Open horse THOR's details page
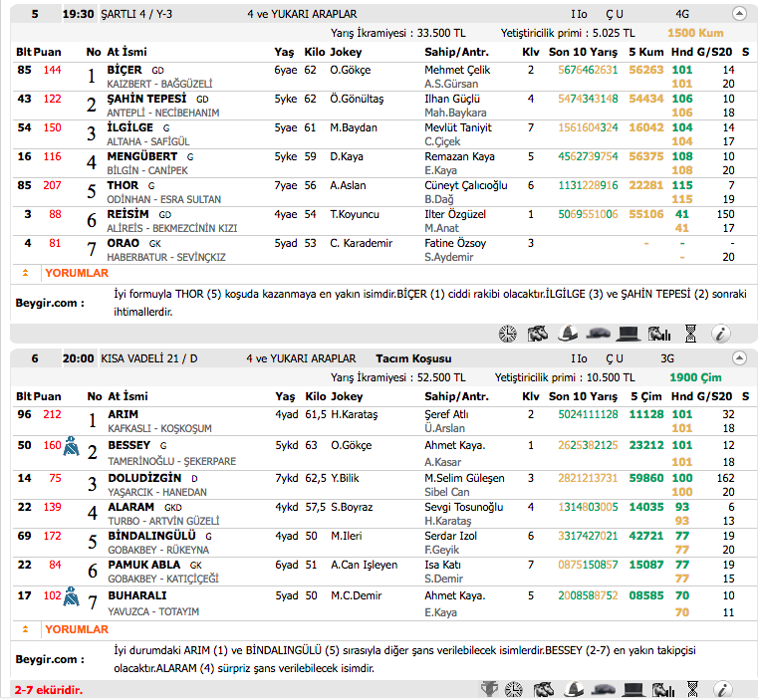This screenshot has width=759, height=700. [x=123, y=185]
